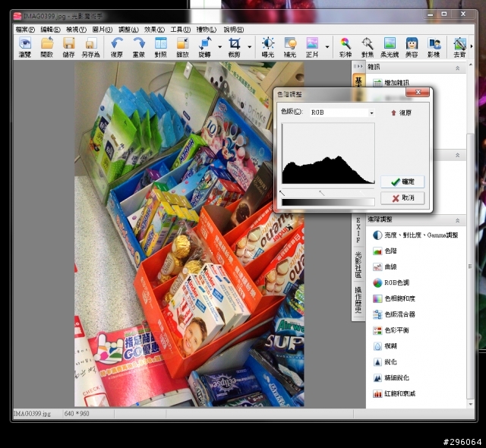Open the 彩棒 color wand tool

pos(346,47)
